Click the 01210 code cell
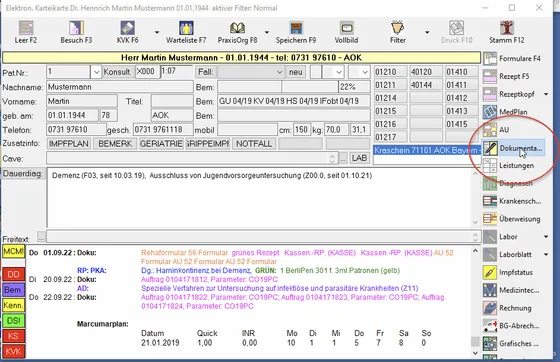Image resolution: width=560 pixels, height=362 pixels. [390, 72]
